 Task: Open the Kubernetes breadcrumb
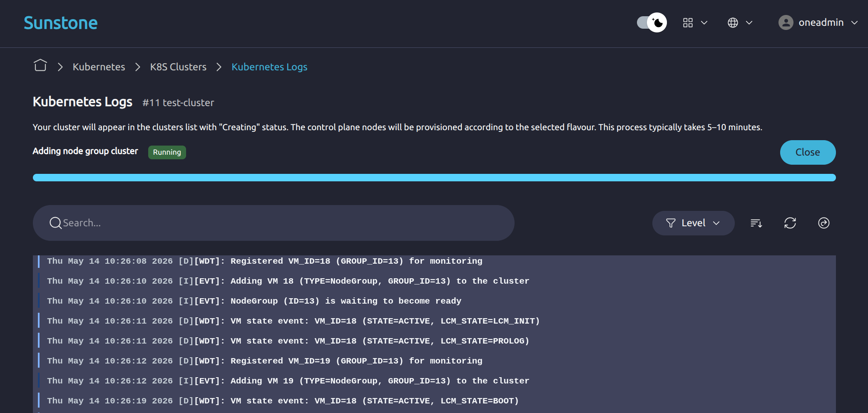coord(99,67)
